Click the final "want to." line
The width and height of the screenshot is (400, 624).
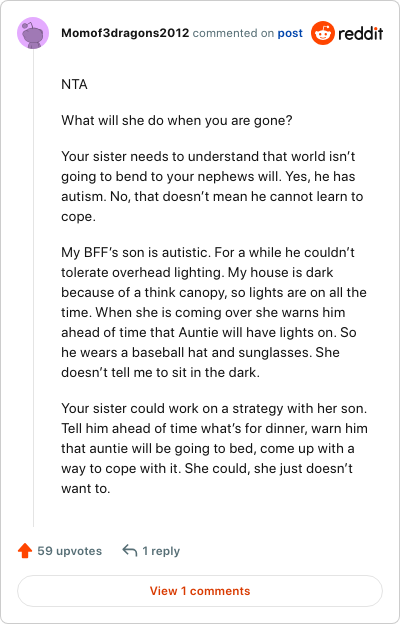pyautogui.click(x=86, y=488)
